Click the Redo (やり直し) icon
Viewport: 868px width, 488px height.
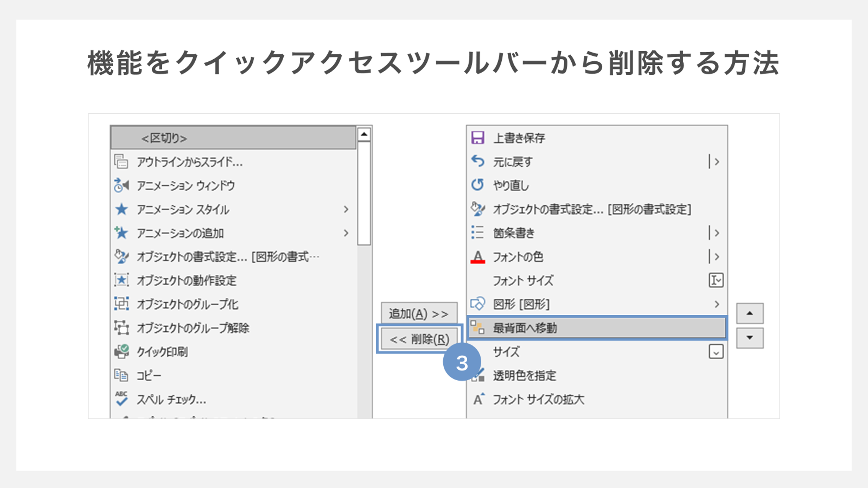tap(478, 185)
